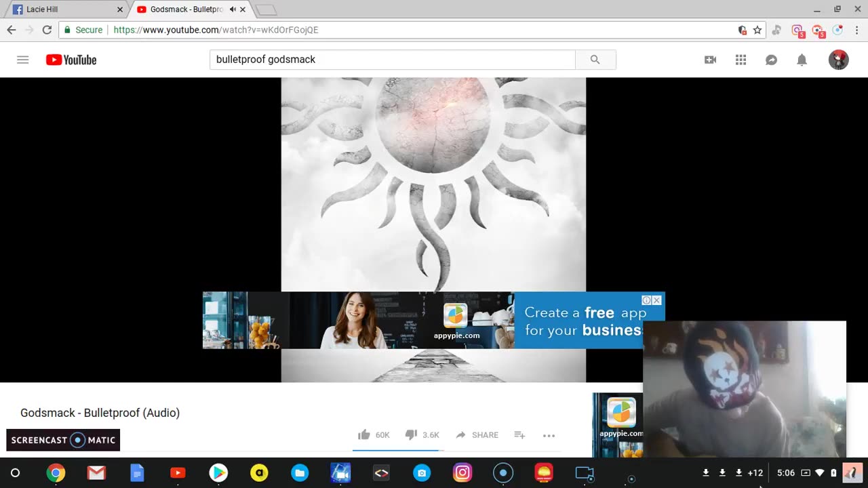Open the red record extension icon
The width and height of the screenshot is (868, 488).
pos(818,30)
